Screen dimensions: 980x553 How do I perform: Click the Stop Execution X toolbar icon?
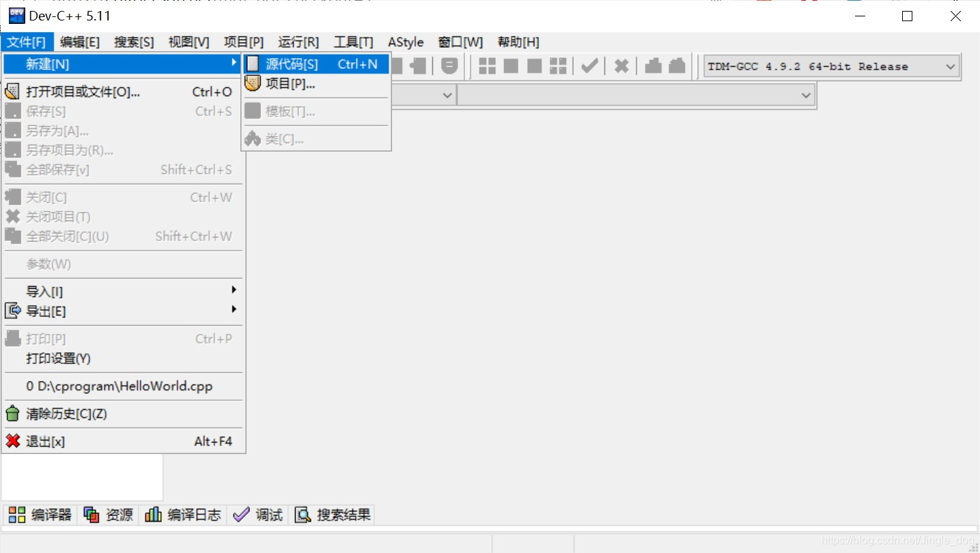621,66
